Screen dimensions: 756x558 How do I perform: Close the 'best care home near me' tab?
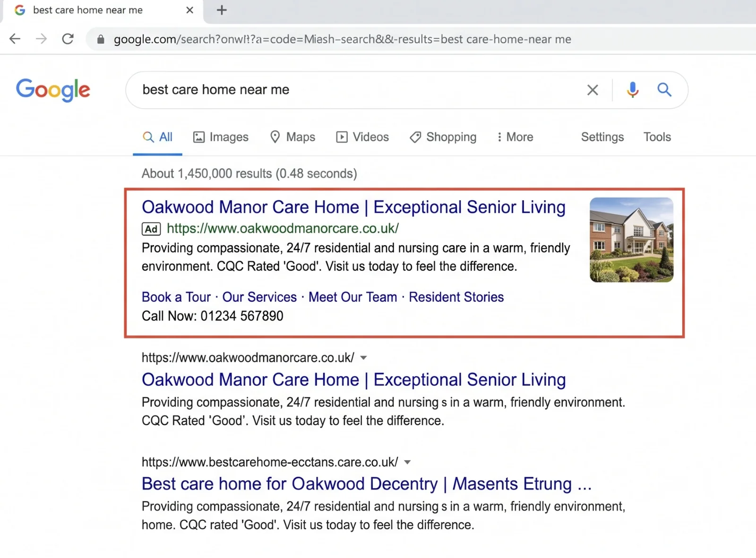[189, 10]
